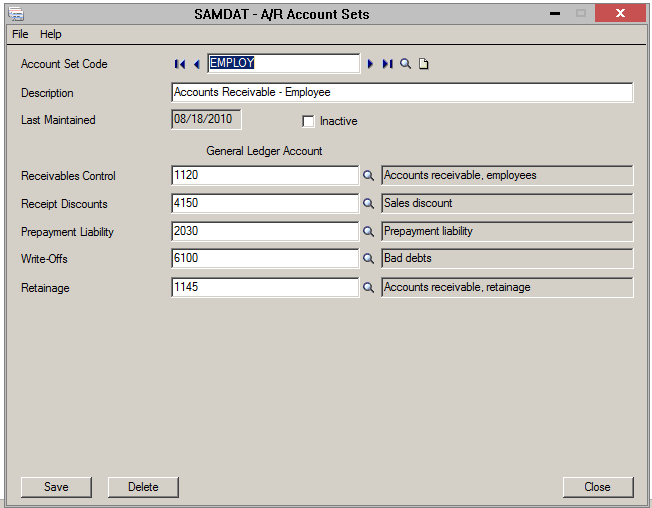Click the Account Set Code field
Screen dimensions: 652x508
point(283,64)
